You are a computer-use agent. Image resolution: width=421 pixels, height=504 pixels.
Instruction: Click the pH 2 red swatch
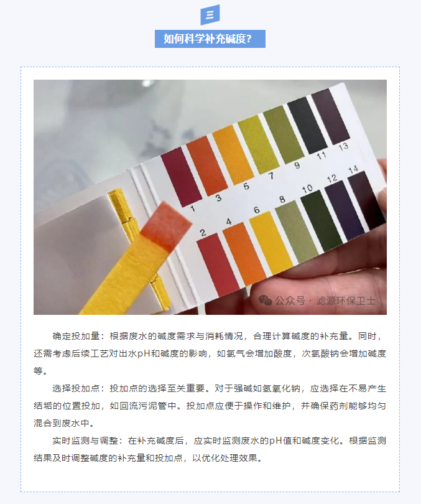218,264
